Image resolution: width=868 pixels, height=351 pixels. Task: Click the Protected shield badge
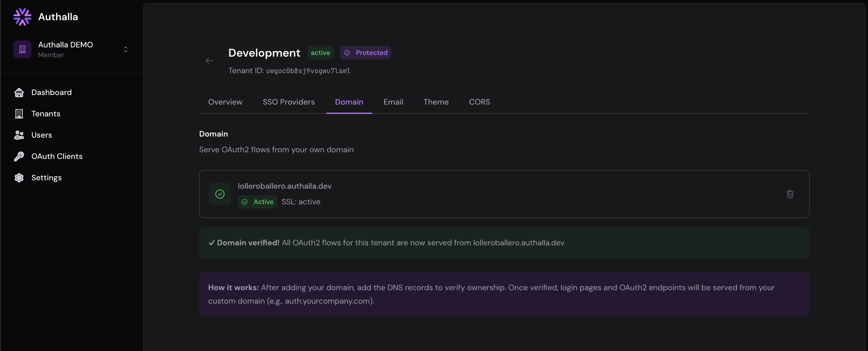pyautogui.click(x=365, y=53)
